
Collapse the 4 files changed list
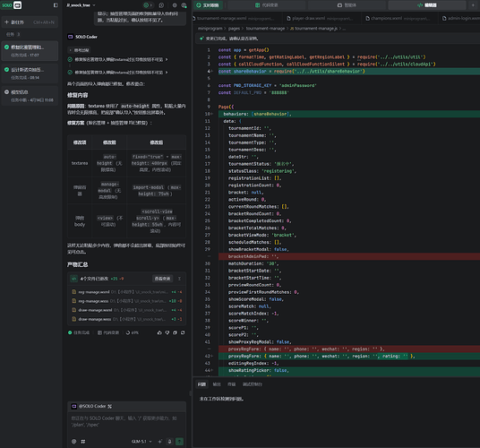179,279
